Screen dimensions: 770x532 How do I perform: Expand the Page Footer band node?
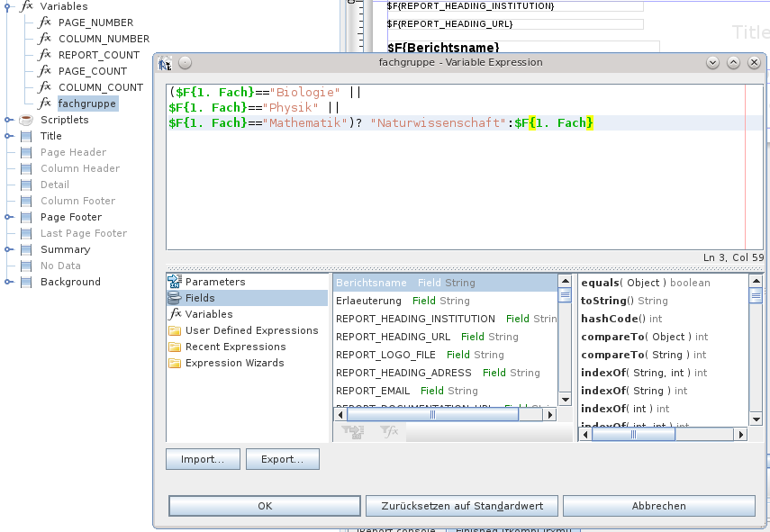[7, 217]
